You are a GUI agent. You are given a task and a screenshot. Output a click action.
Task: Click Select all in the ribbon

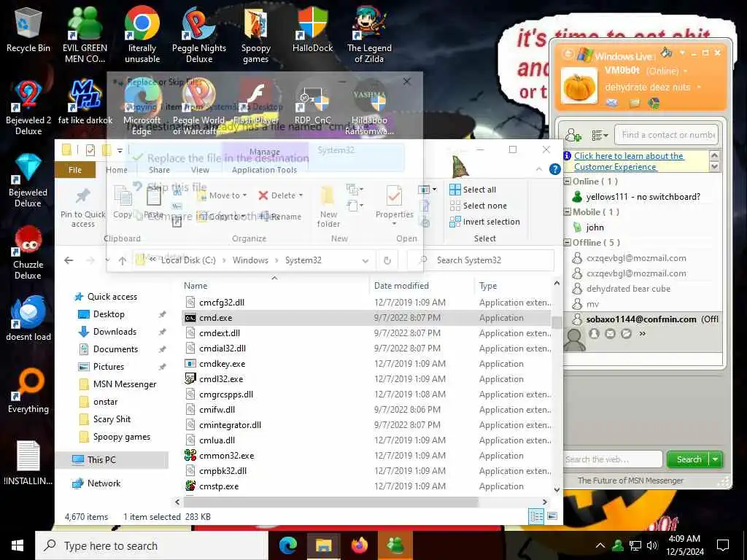click(473, 190)
